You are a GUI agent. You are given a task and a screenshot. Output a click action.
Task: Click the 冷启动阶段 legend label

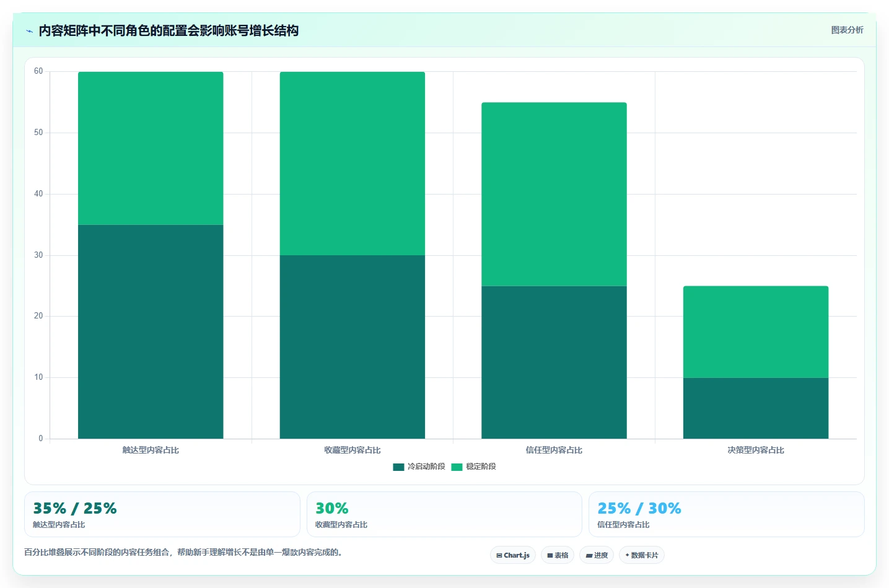[x=426, y=467]
